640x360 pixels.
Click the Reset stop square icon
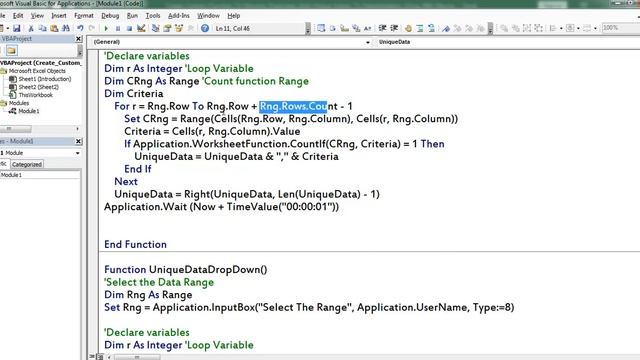129,28
